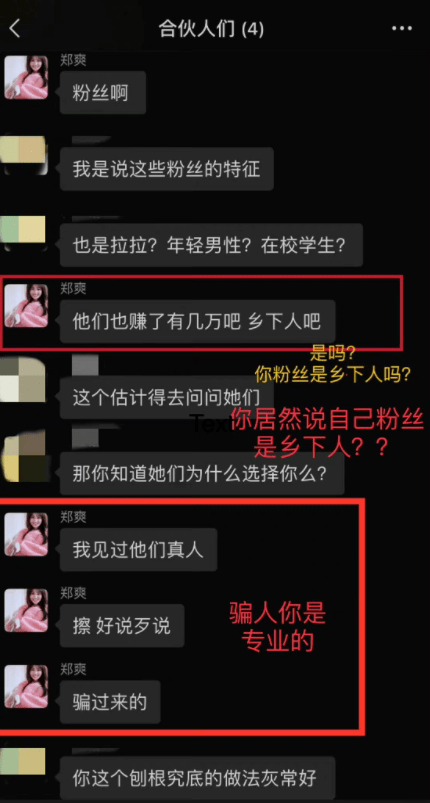The image size is (430, 803).
Task: Tap the avatar beside 我见过他们真人
Action: point(26,534)
